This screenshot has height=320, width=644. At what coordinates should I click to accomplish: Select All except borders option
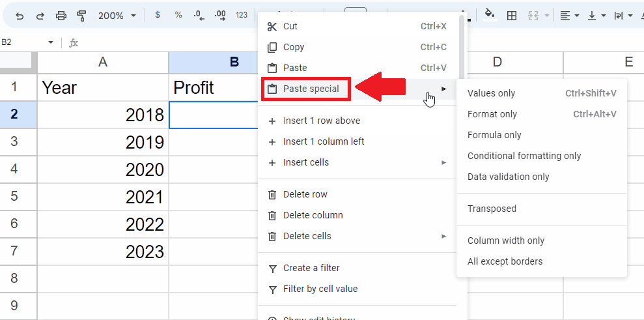(542, 261)
